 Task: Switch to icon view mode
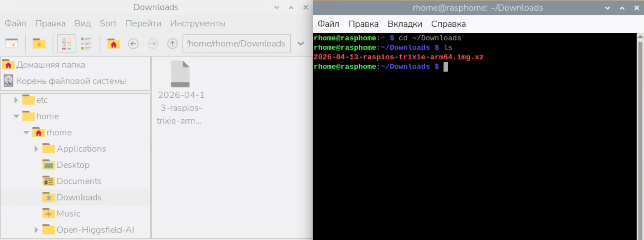coord(66,44)
